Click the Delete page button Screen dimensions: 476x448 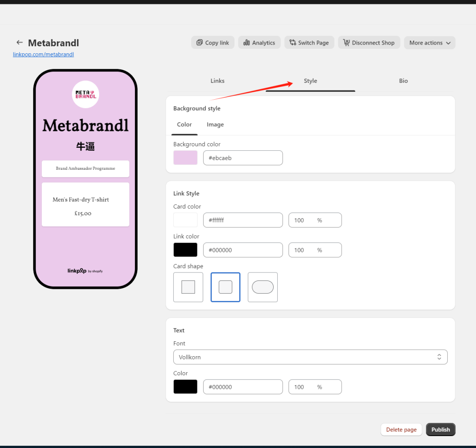coord(402,429)
